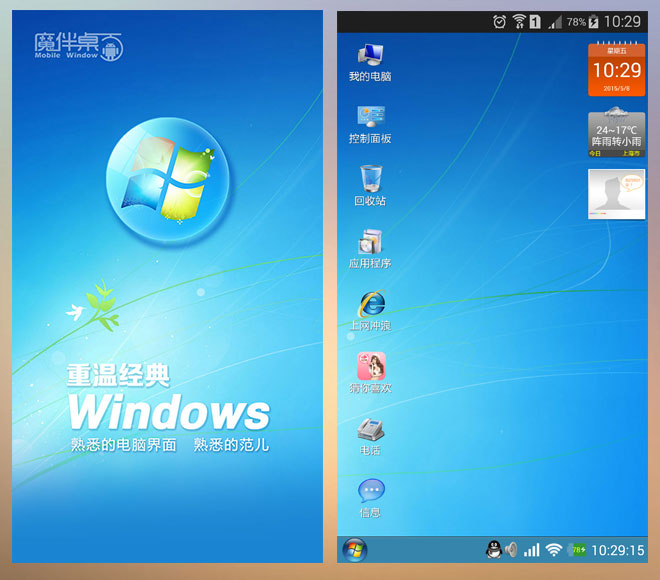Tap the status bar time 10:29
The height and width of the screenshot is (580, 660).
point(622,21)
